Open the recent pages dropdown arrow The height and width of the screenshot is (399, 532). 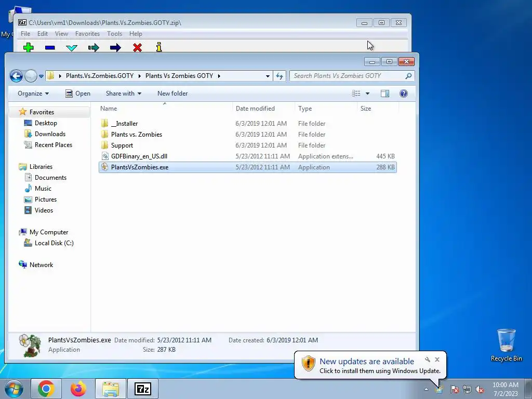(41, 76)
